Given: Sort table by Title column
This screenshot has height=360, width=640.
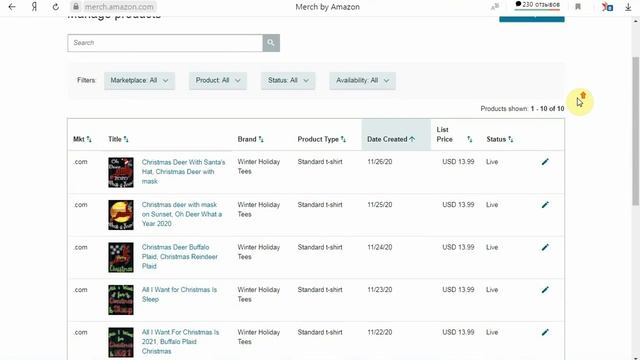Looking at the screenshot, I should tap(118, 139).
